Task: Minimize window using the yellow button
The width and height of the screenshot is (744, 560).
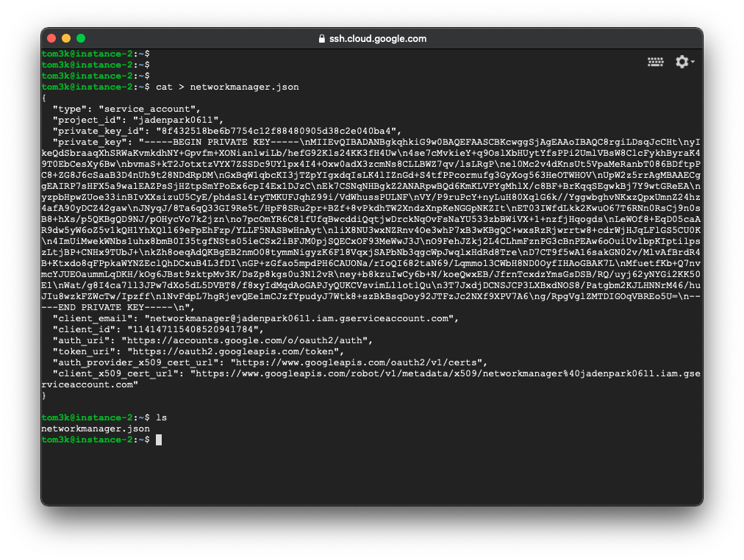Action: pos(66,38)
